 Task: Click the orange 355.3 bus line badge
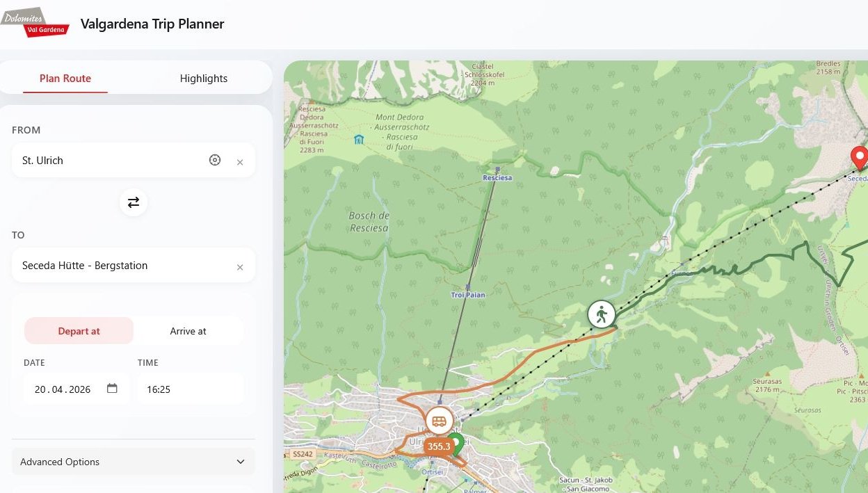click(x=438, y=446)
